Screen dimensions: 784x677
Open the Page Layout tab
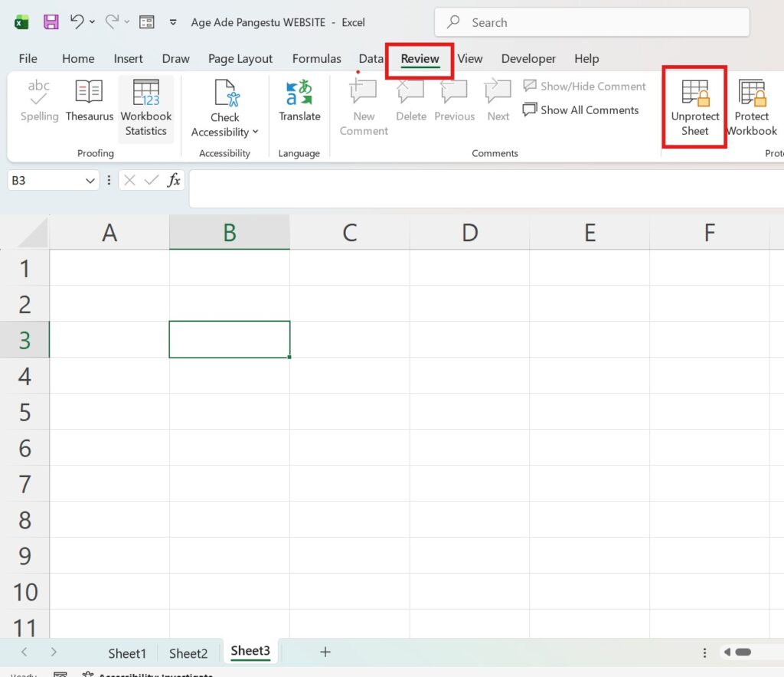pyautogui.click(x=240, y=58)
